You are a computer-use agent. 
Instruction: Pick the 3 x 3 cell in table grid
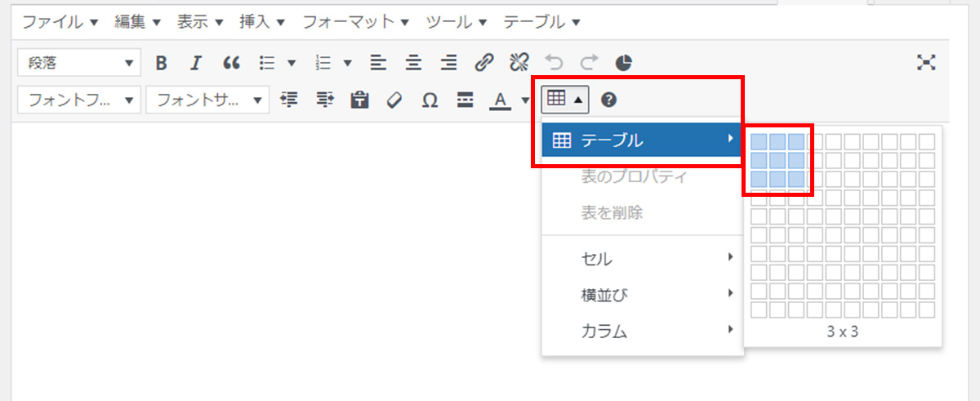point(795,179)
